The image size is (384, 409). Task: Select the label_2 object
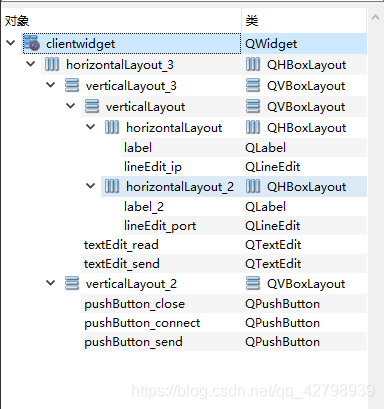pyautogui.click(x=144, y=207)
